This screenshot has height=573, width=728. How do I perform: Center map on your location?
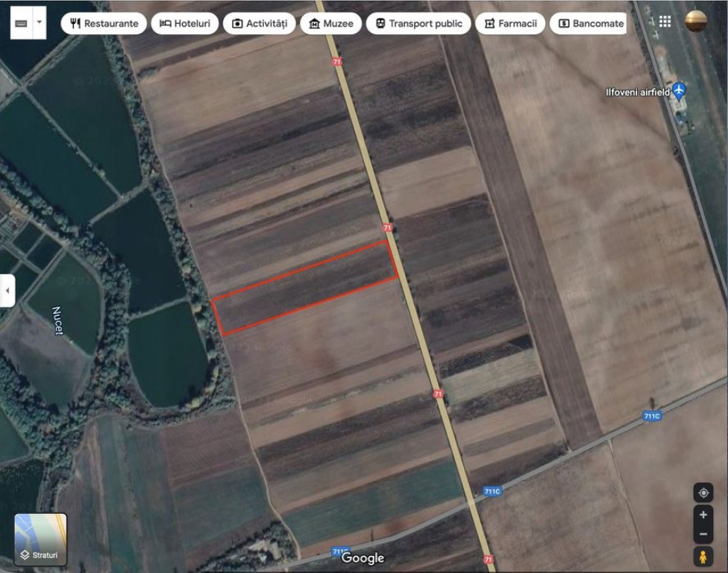click(x=703, y=492)
